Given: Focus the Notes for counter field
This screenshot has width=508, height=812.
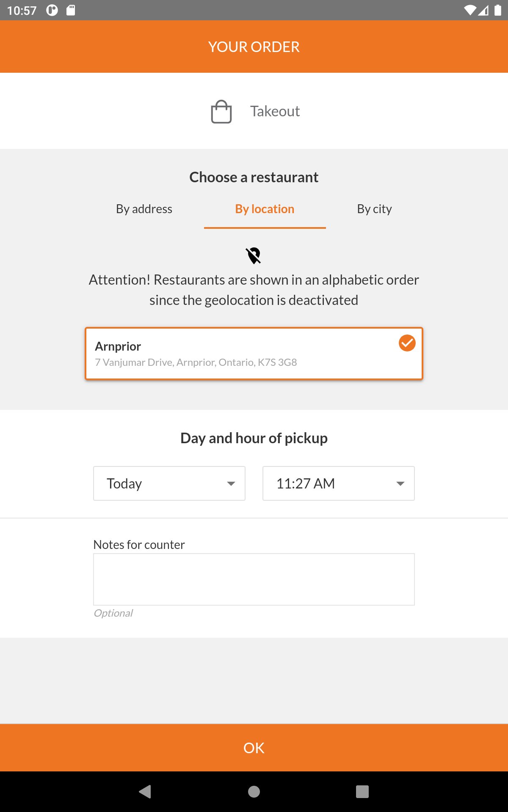Looking at the screenshot, I should click(x=254, y=579).
